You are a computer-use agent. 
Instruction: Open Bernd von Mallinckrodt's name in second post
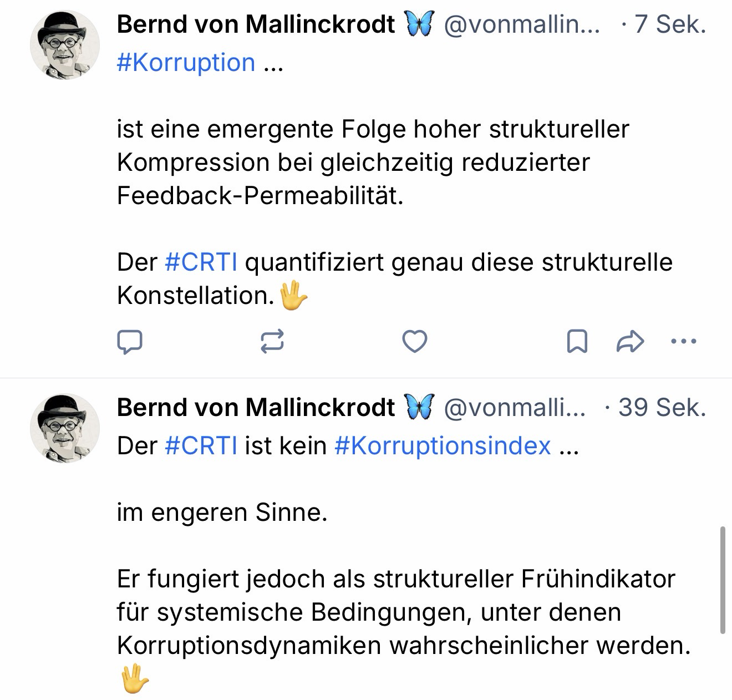(256, 408)
